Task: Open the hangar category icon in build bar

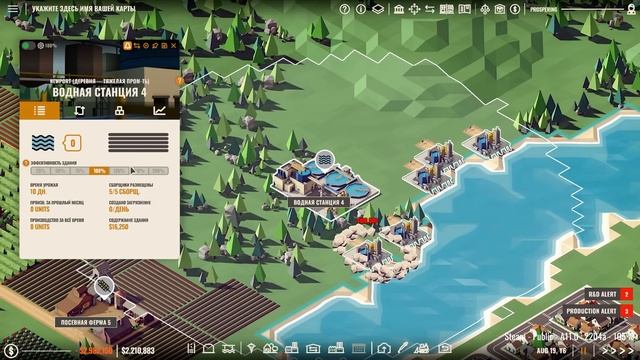Action: click(x=313, y=348)
